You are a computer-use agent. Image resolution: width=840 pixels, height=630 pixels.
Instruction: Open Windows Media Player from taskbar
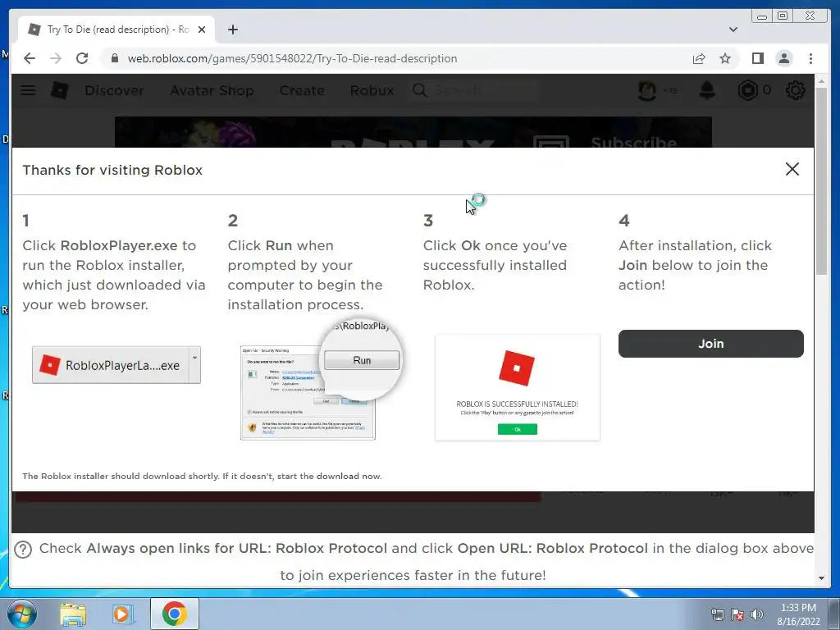click(x=123, y=614)
